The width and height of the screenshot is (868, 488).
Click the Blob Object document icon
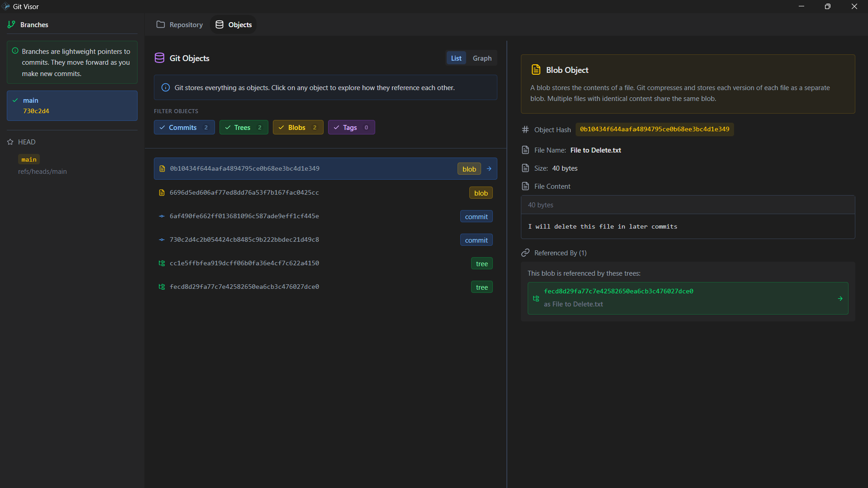tap(536, 70)
